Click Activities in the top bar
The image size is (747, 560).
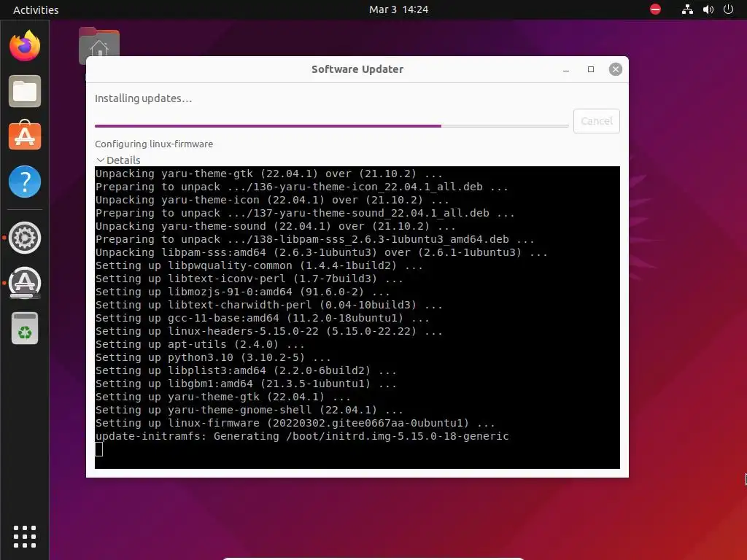(36, 10)
